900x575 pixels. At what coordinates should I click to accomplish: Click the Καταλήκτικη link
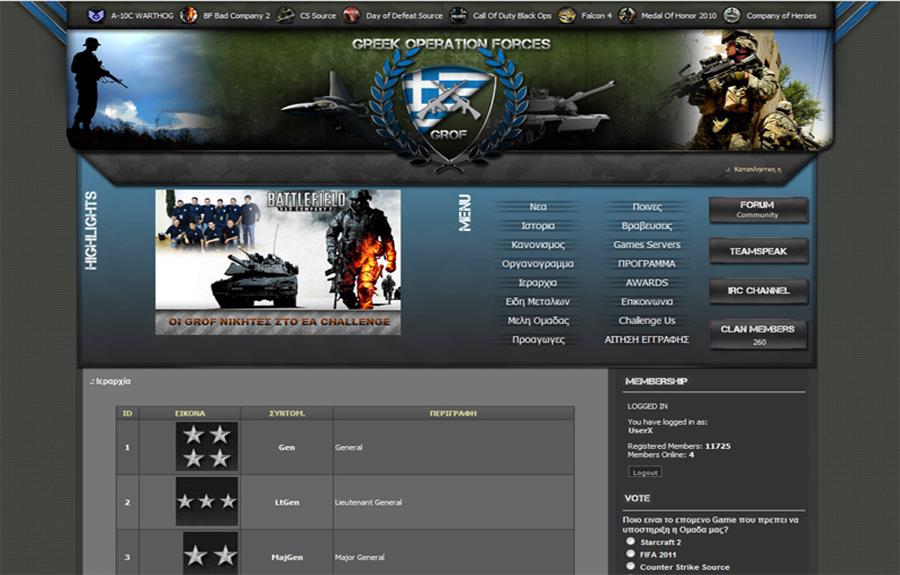(x=757, y=170)
